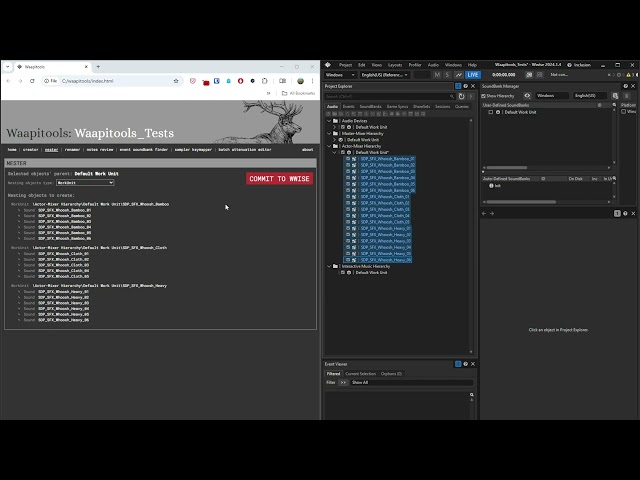Collapse the Actor-Mixer Hierarchy tree node
Image resolution: width=640 pixels, height=480 pixels.
[x=329, y=146]
